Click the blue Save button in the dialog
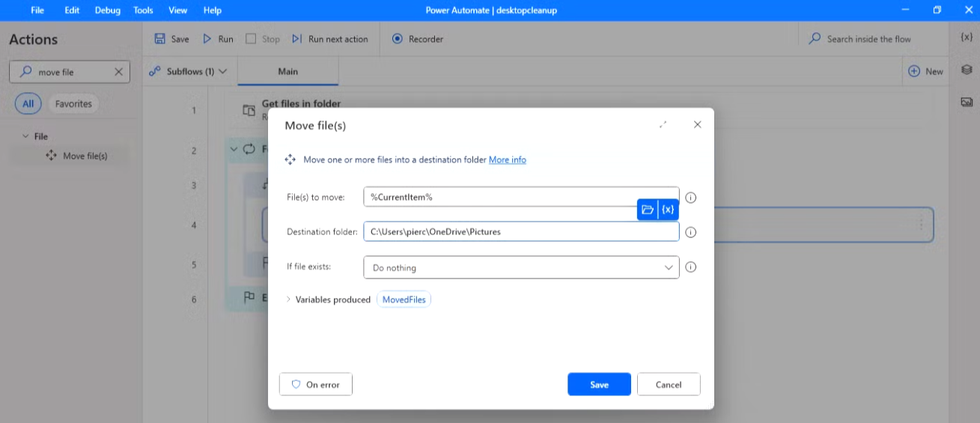The width and height of the screenshot is (980, 423). (599, 384)
